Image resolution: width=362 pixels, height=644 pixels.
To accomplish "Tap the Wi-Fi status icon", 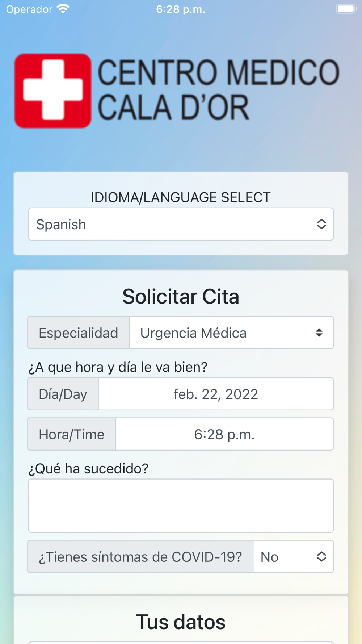I will coord(63,9).
